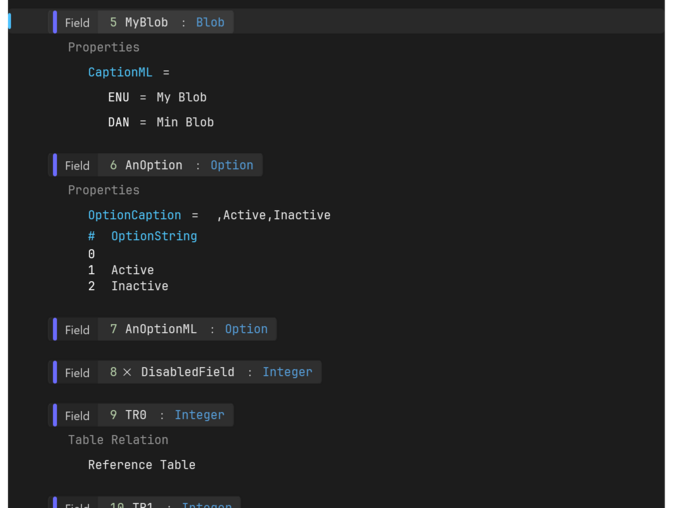Select the ,Active,Inactive caption value

(273, 215)
